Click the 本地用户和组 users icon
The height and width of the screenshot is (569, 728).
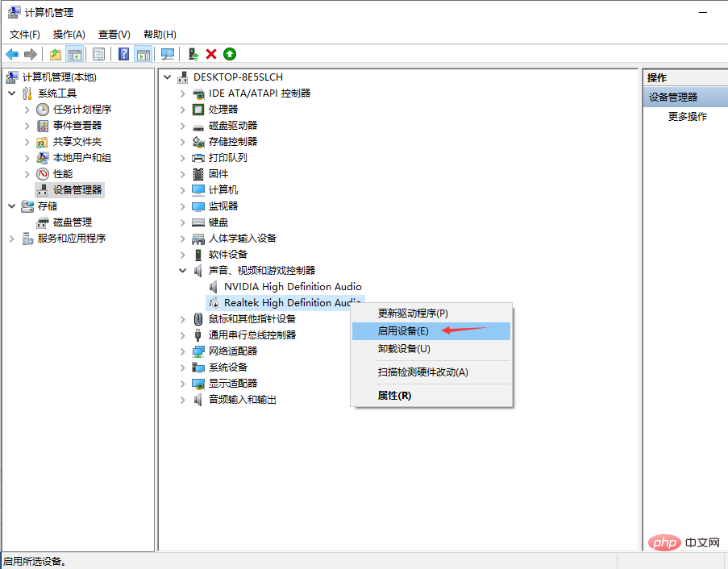click(x=43, y=158)
